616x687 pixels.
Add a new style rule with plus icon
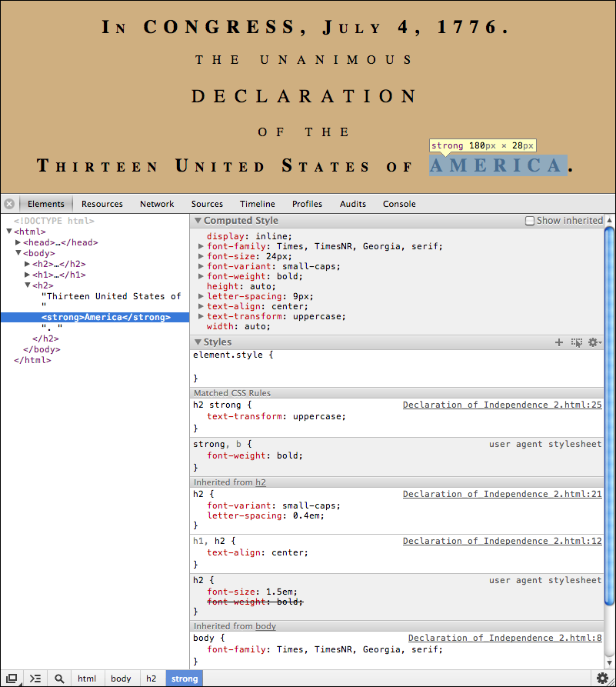pos(559,342)
